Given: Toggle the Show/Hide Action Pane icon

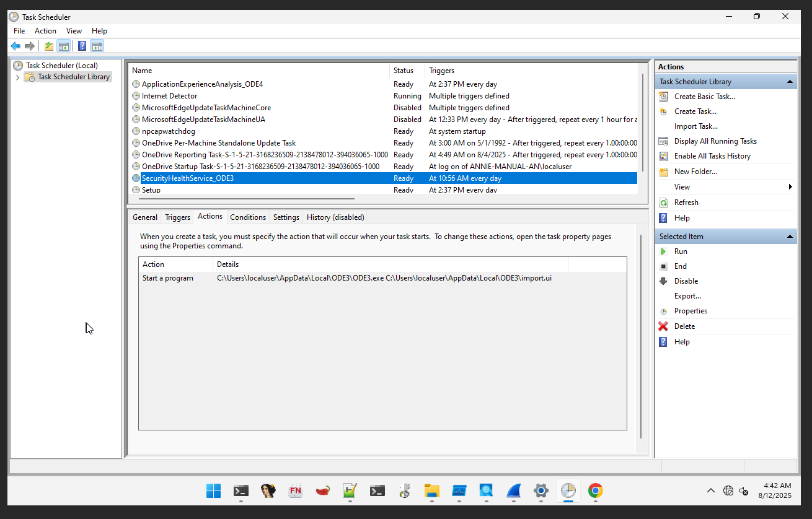Looking at the screenshot, I should (x=97, y=46).
